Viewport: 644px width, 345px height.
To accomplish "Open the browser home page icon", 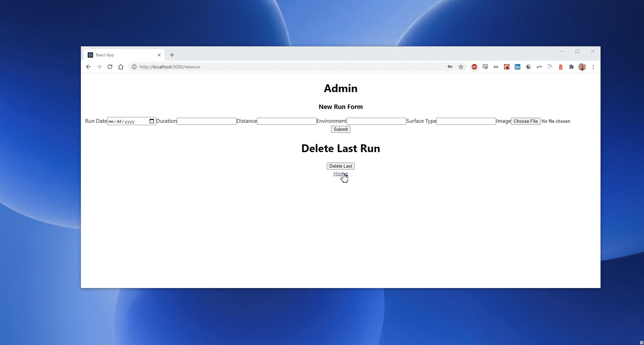I will pos(121,67).
